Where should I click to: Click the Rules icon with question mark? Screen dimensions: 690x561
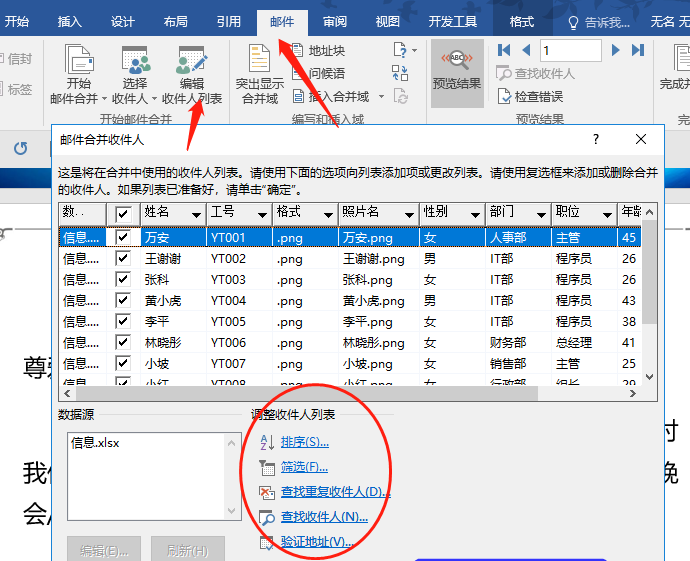point(400,50)
